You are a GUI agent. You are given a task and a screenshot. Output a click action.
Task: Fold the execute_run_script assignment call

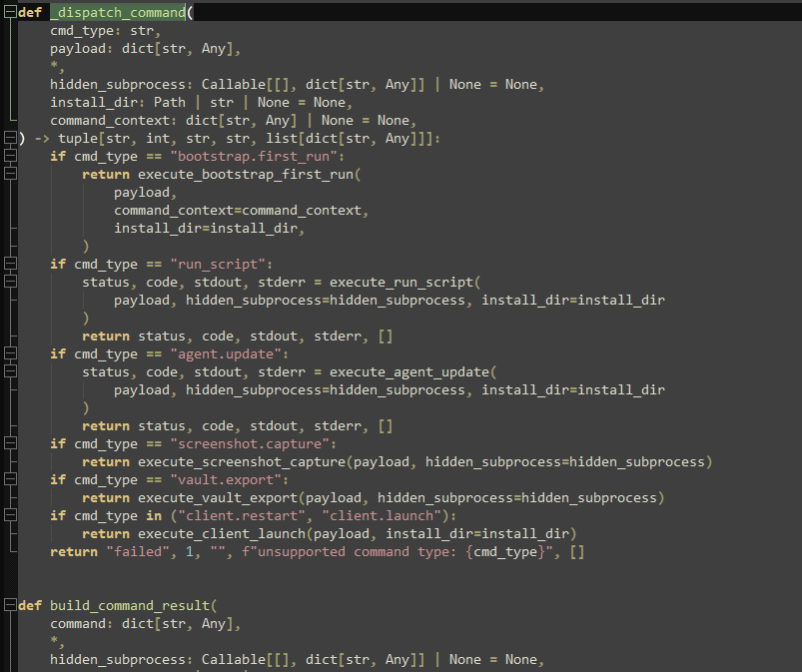[10, 282]
